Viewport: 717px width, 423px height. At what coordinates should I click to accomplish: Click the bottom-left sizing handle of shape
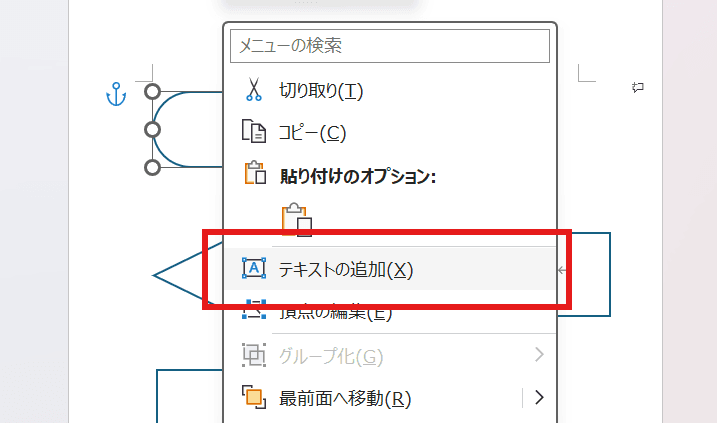[x=153, y=167]
